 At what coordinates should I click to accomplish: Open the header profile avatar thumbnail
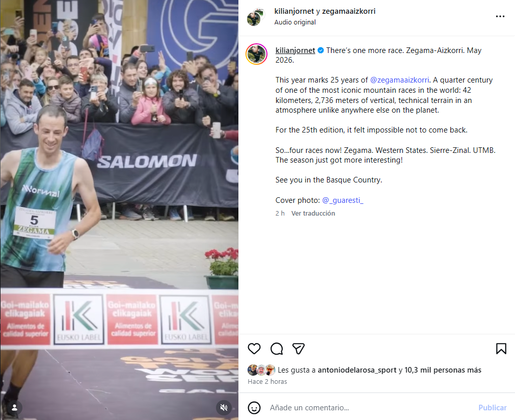tap(256, 17)
